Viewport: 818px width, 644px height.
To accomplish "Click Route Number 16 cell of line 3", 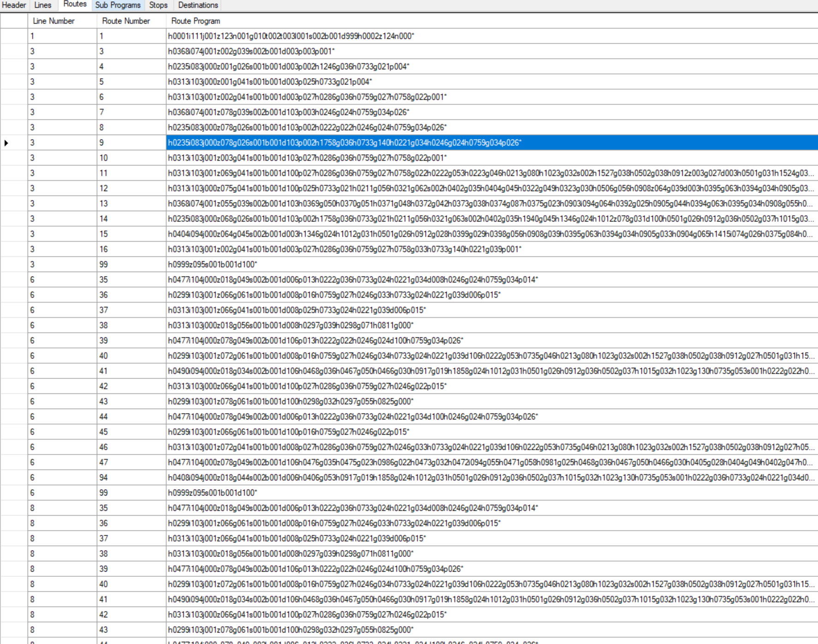I will coord(131,249).
